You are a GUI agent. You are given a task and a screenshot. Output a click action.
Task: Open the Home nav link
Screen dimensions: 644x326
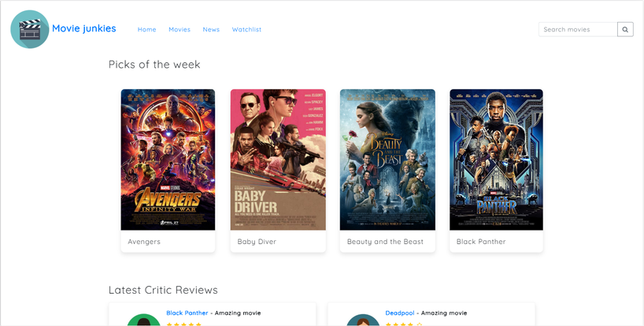tap(146, 30)
